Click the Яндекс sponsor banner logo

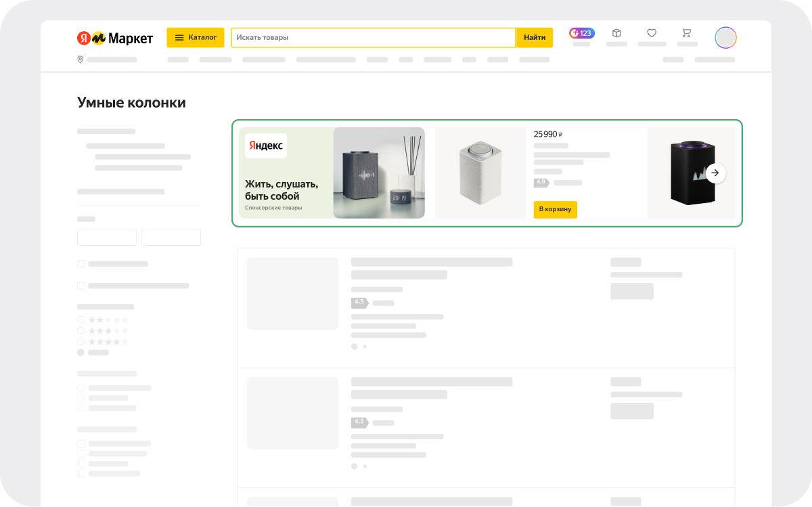[x=266, y=146]
